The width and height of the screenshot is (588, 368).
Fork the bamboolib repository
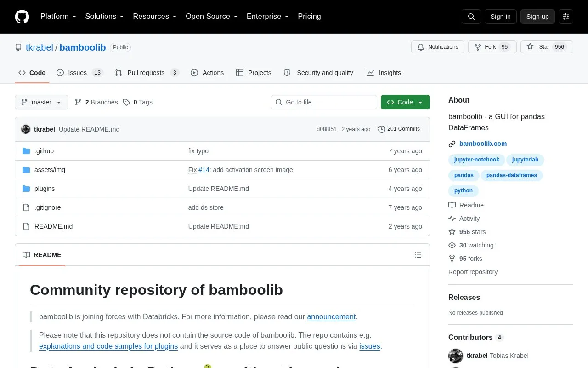click(x=492, y=47)
